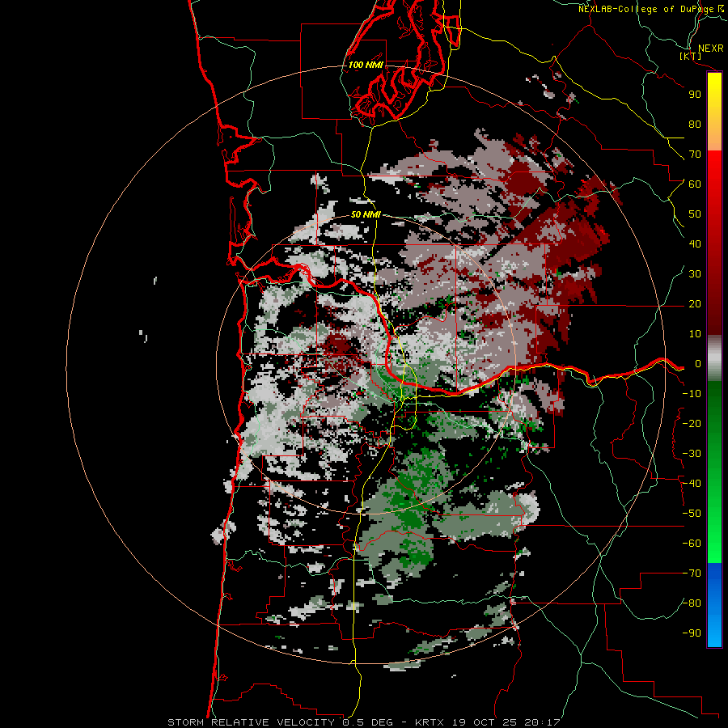
Task: Click the 70 value on velocity scale
Action: [x=695, y=154]
